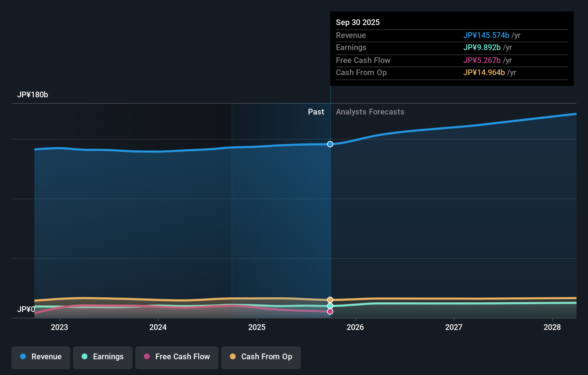Click the Free Cash Flow legend button

coord(177,357)
